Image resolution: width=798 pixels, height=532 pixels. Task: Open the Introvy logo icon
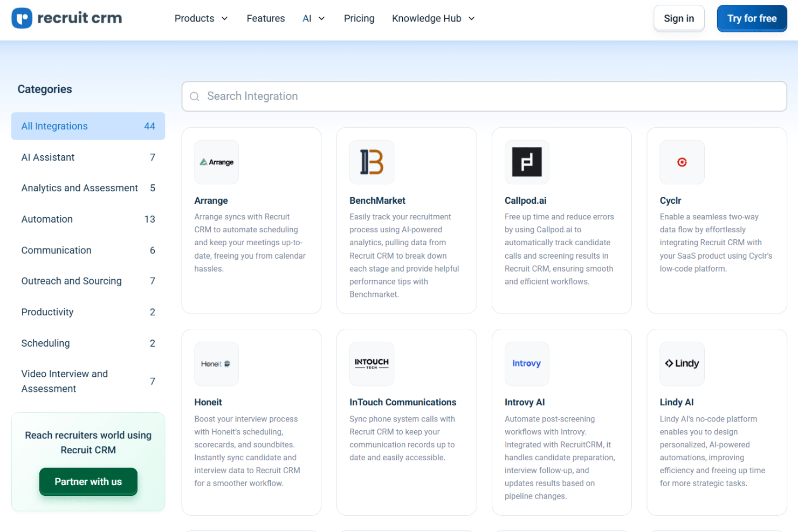(527, 364)
